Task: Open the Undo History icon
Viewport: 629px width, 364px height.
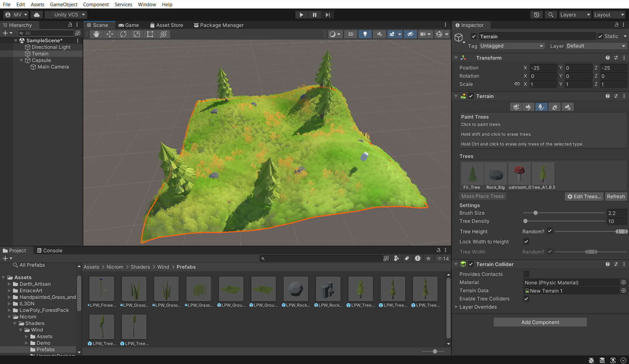Action: tap(536, 15)
